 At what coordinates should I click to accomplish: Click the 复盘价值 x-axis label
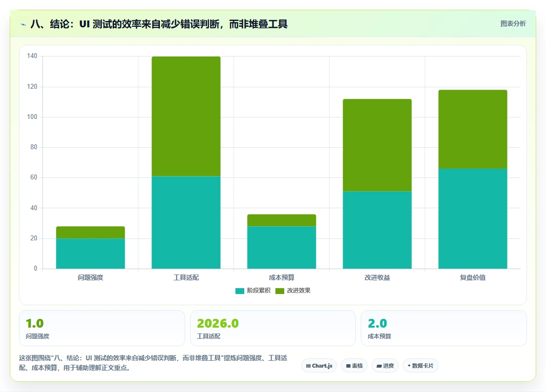click(473, 277)
